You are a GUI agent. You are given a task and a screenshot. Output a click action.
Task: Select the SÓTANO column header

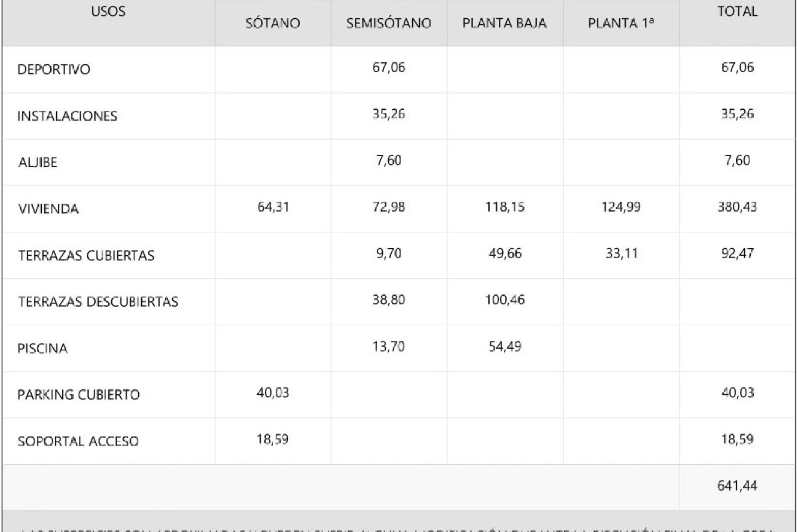tap(273, 23)
